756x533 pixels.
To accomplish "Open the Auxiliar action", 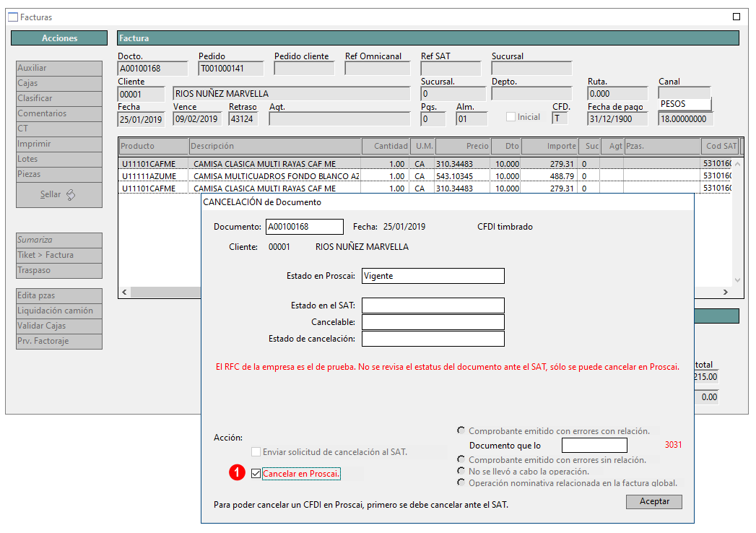I will [58, 68].
